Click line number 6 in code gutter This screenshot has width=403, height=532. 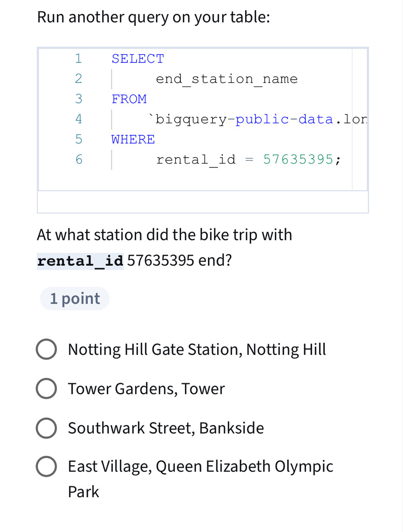pos(78,160)
